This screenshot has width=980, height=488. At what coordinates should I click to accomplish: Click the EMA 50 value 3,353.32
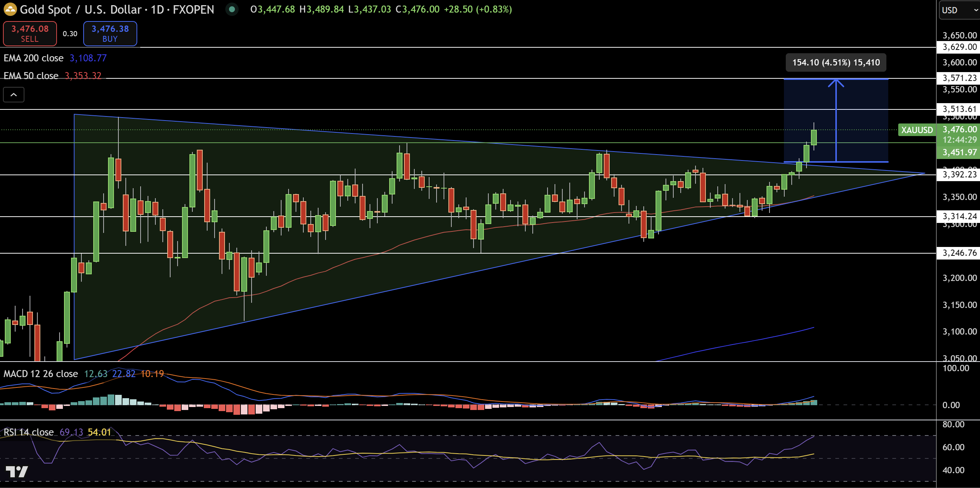tap(83, 76)
